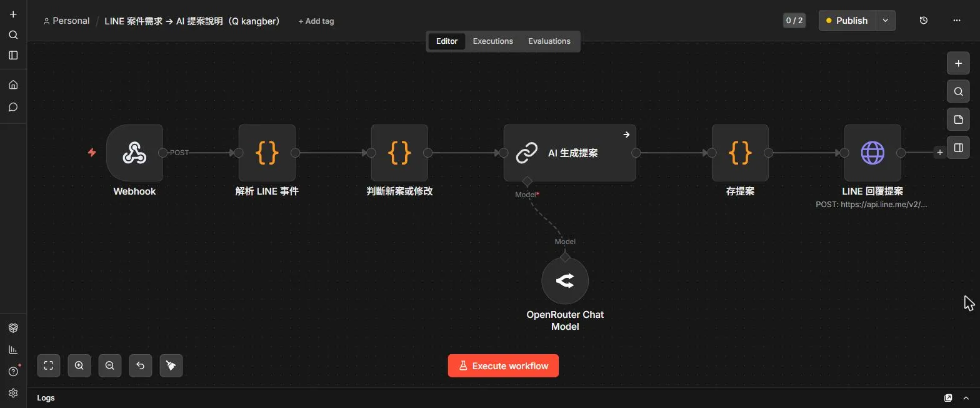Image resolution: width=980 pixels, height=408 pixels.
Task: Click the undo reset zoom arrow button
Action: click(141, 365)
